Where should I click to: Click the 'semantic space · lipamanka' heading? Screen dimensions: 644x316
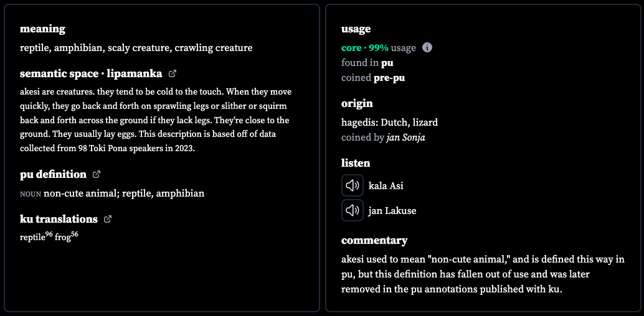91,74
